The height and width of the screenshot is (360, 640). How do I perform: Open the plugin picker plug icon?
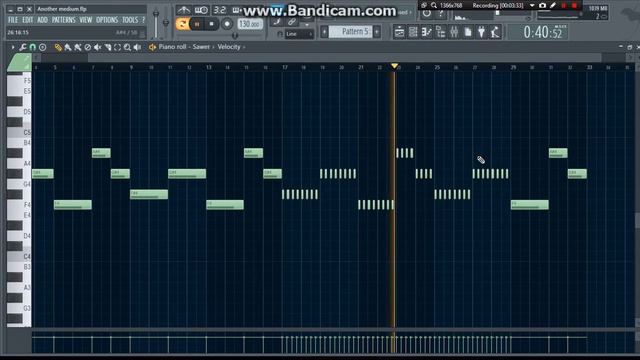(482, 32)
